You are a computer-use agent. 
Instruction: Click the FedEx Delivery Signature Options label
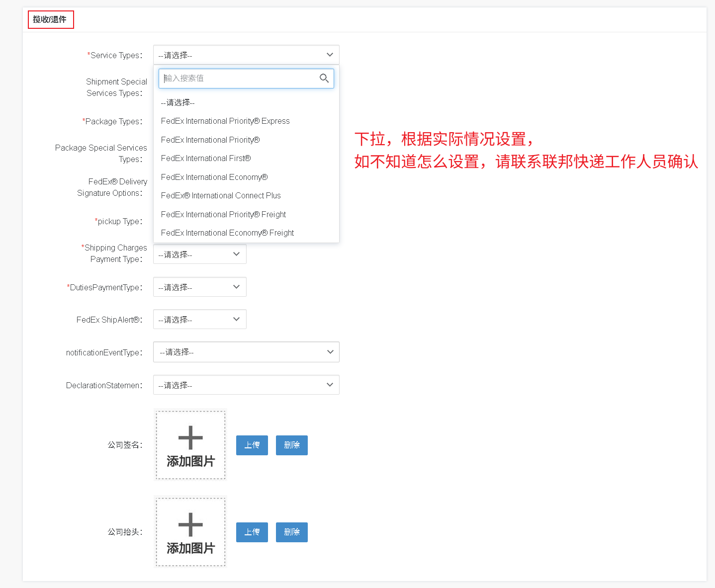click(112, 187)
